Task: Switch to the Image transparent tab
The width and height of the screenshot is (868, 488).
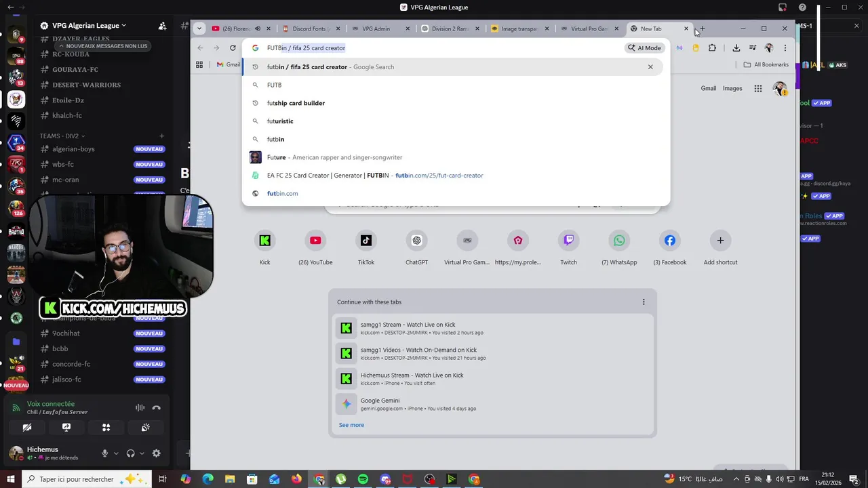Action: point(520,28)
